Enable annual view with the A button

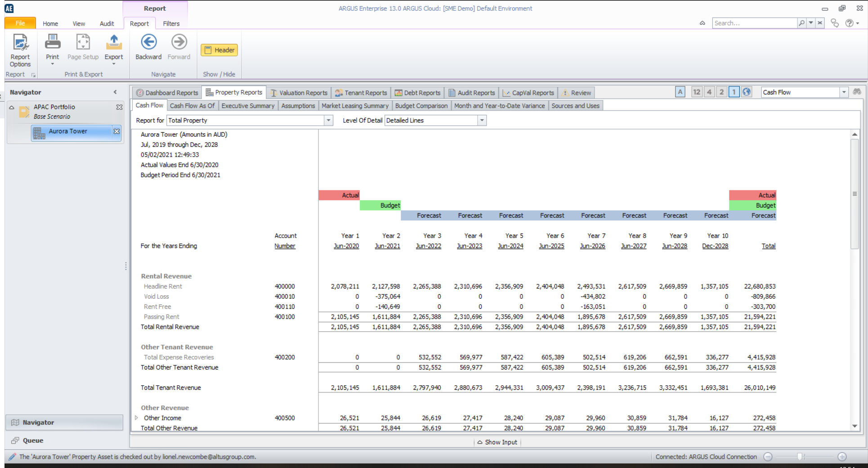click(680, 91)
